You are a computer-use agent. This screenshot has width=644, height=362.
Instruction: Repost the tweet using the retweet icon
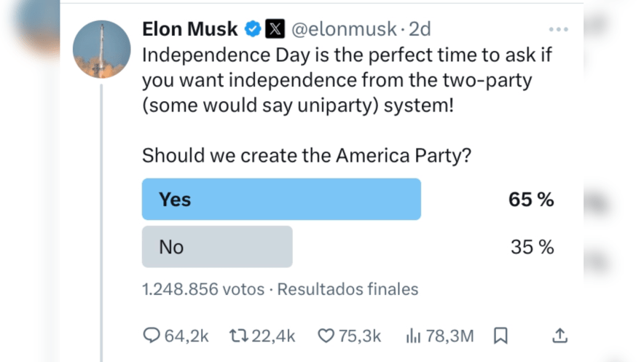coord(238,335)
